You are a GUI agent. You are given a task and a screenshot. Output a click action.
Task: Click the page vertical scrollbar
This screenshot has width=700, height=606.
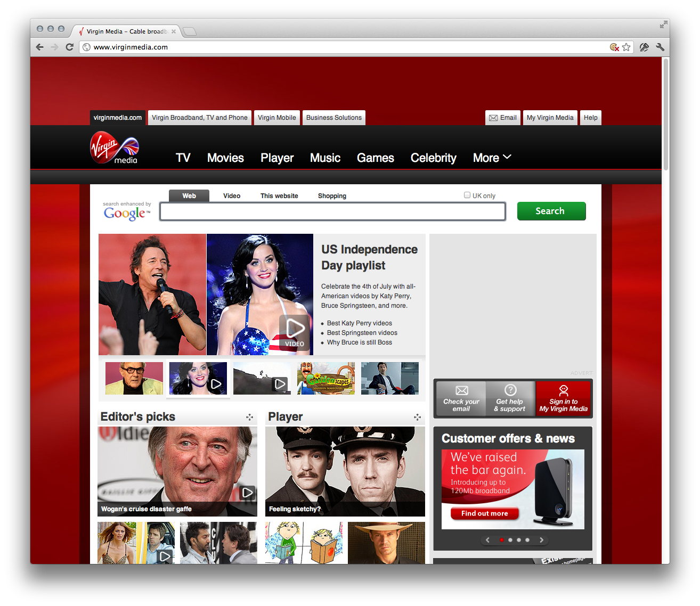(x=665, y=114)
